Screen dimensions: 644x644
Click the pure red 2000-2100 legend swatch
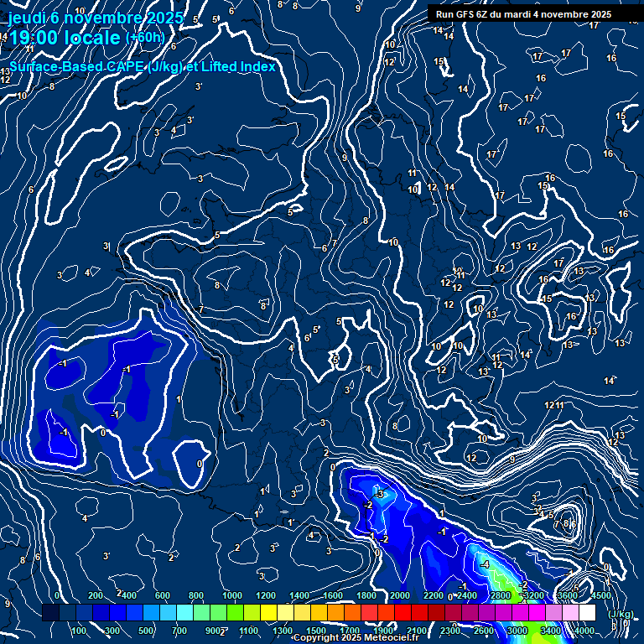coord(402,612)
